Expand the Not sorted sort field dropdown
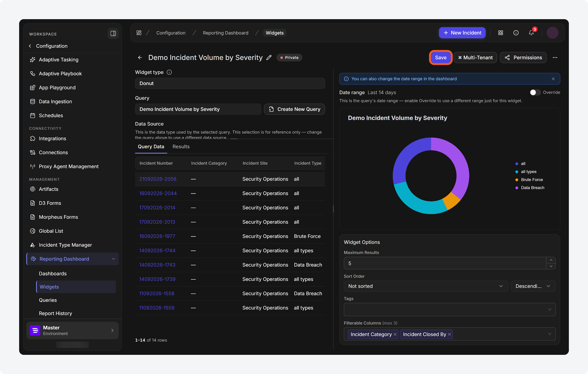This screenshot has height=374, width=588. (426, 286)
